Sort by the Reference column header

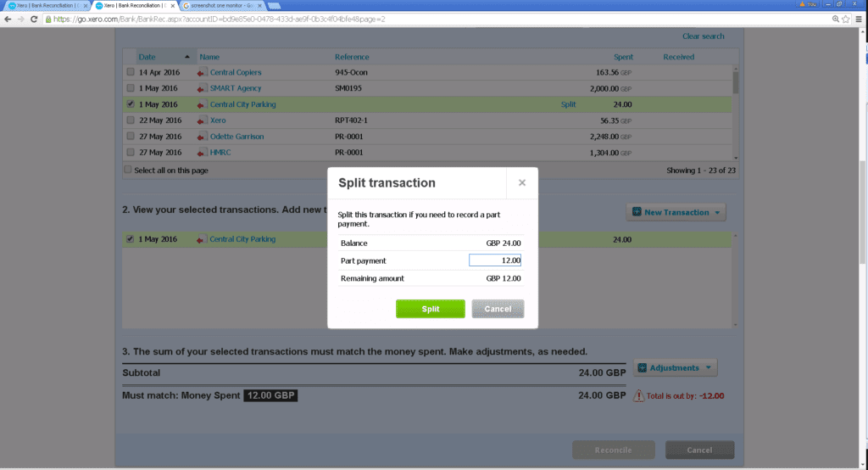coord(352,57)
